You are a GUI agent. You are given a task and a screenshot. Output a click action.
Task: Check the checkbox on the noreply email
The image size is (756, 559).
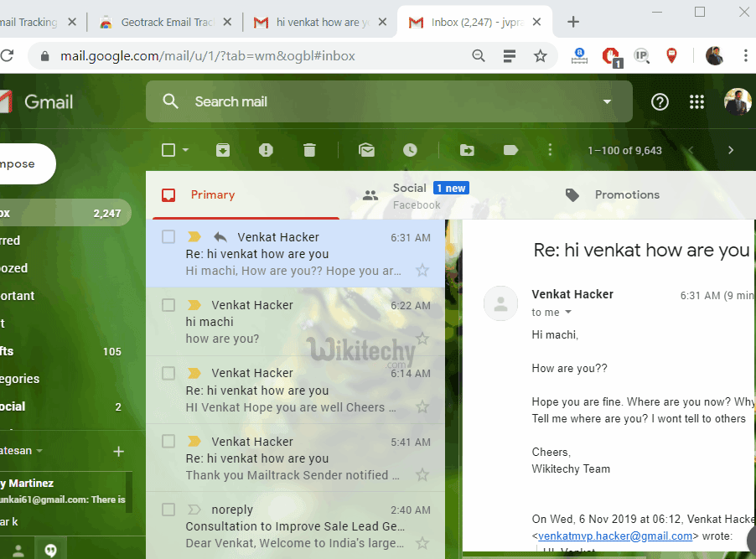[x=168, y=510]
